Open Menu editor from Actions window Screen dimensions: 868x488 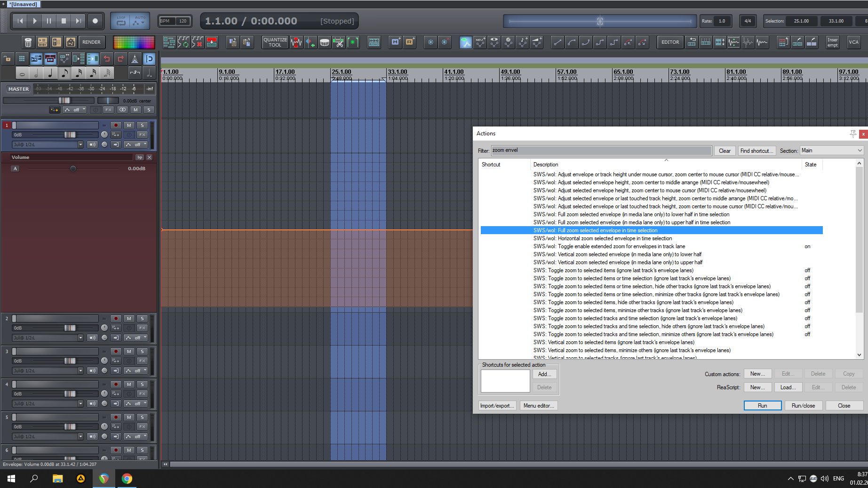tap(539, 406)
